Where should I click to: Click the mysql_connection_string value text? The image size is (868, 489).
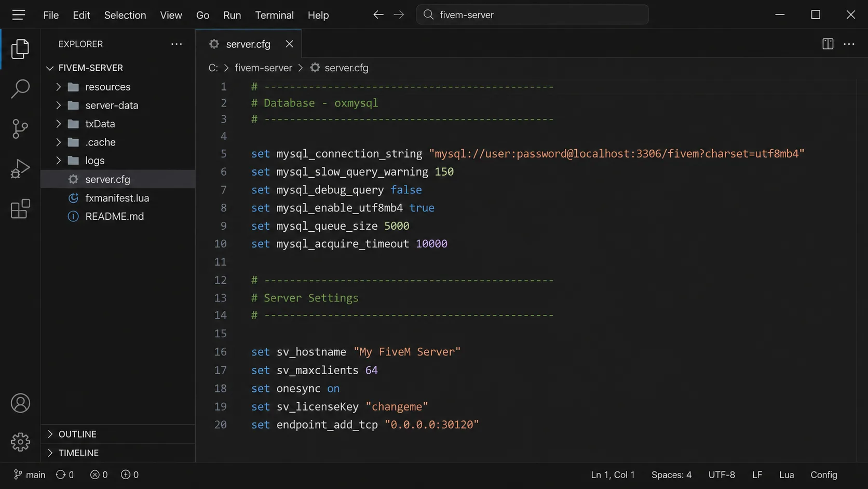[617, 154]
